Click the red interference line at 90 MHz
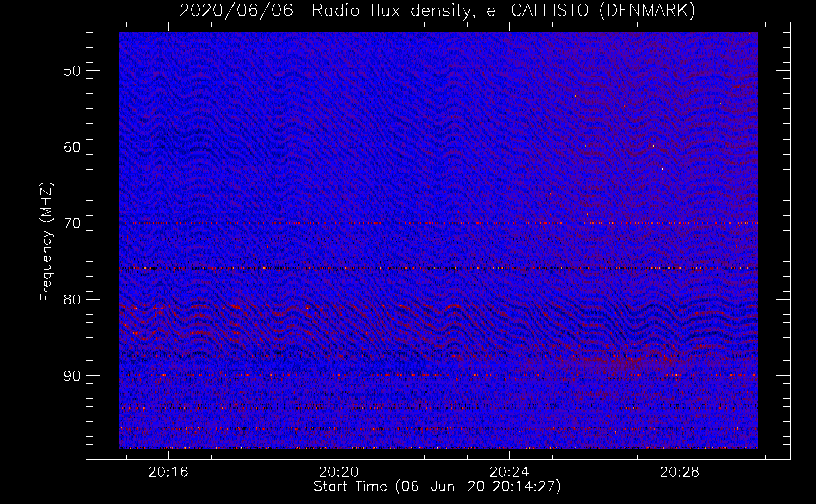Image resolution: width=816 pixels, height=504 pixels. (438, 375)
